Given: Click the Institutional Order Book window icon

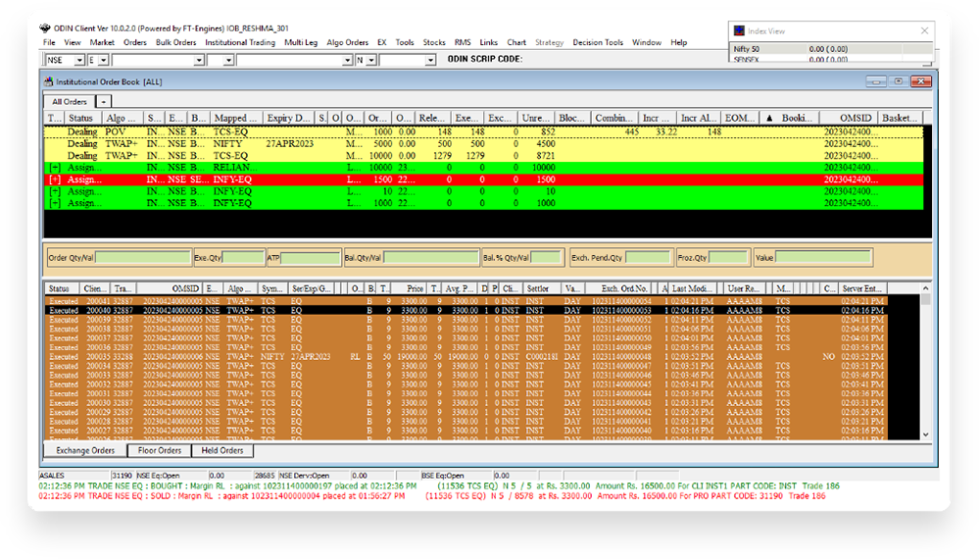Looking at the screenshot, I should click(49, 81).
